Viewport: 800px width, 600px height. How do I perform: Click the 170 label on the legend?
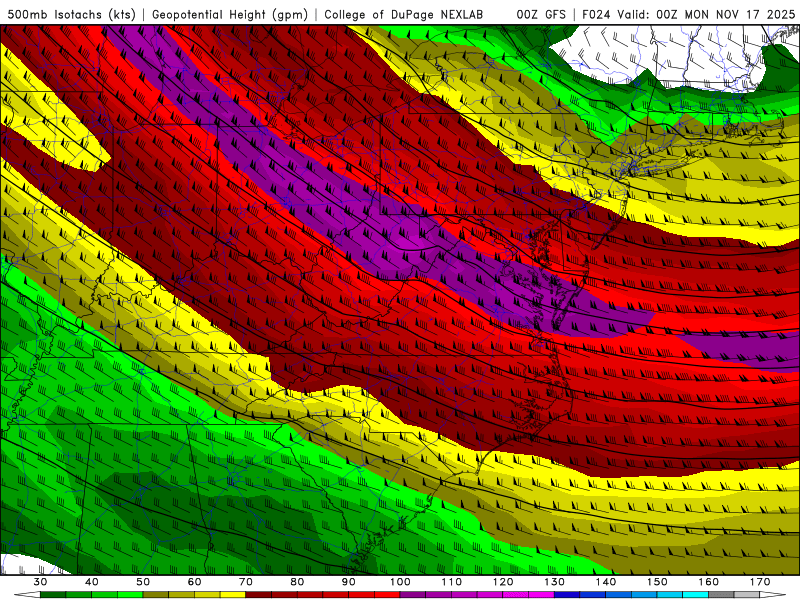click(x=760, y=582)
